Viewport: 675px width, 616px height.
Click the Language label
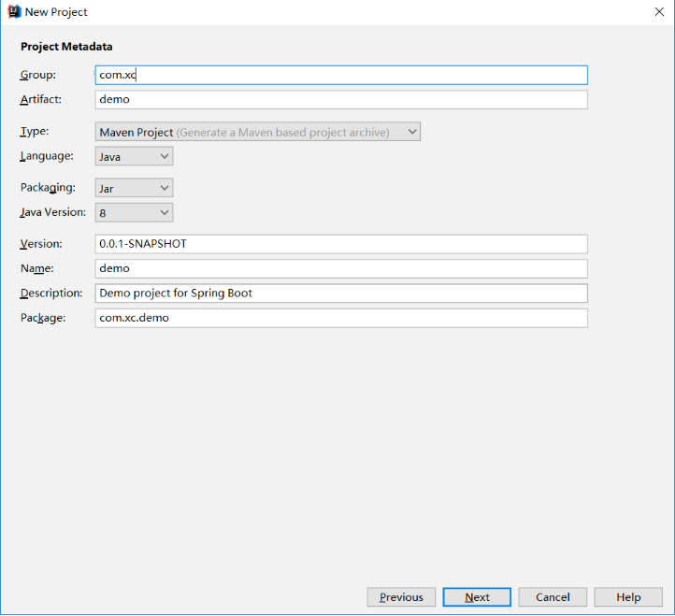(47, 156)
